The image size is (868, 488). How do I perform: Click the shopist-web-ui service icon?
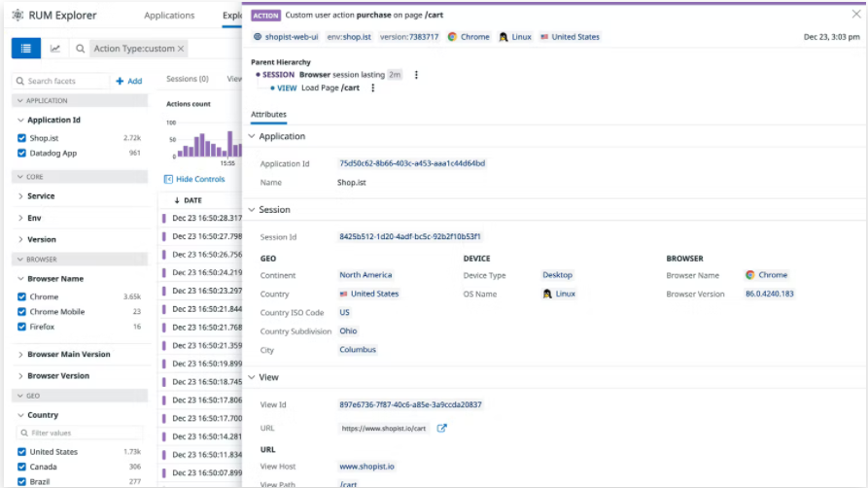click(x=258, y=37)
